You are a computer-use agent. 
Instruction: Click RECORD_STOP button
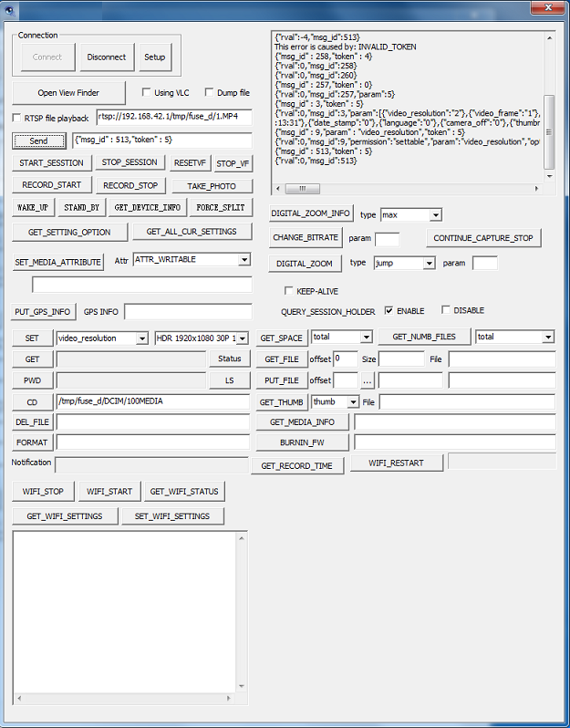coord(130,186)
